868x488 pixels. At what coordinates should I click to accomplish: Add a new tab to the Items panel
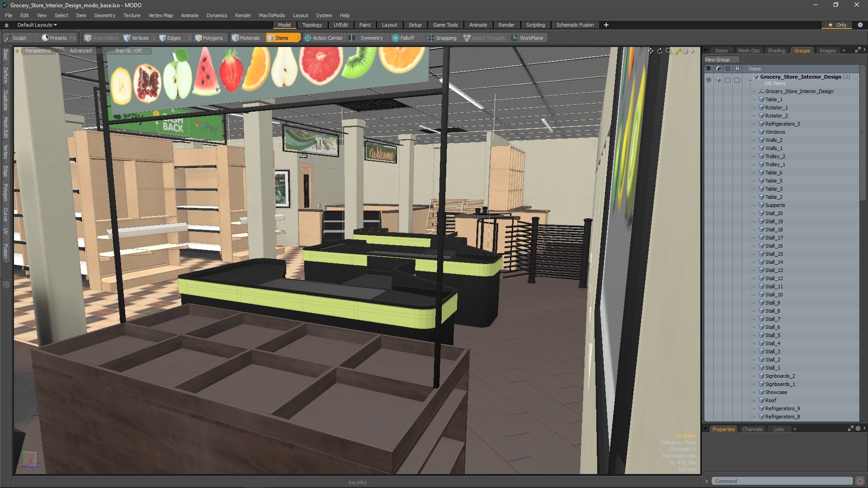click(x=844, y=51)
